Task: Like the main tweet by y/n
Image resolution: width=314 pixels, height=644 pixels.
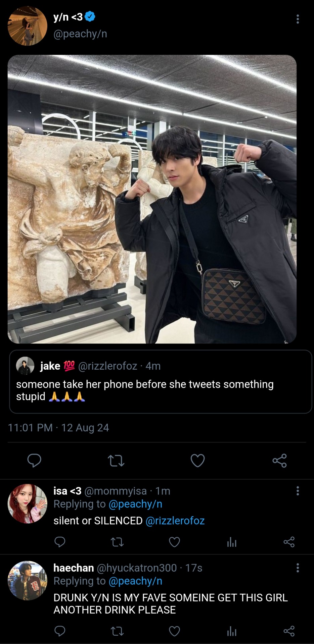Action: click(x=197, y=461)
